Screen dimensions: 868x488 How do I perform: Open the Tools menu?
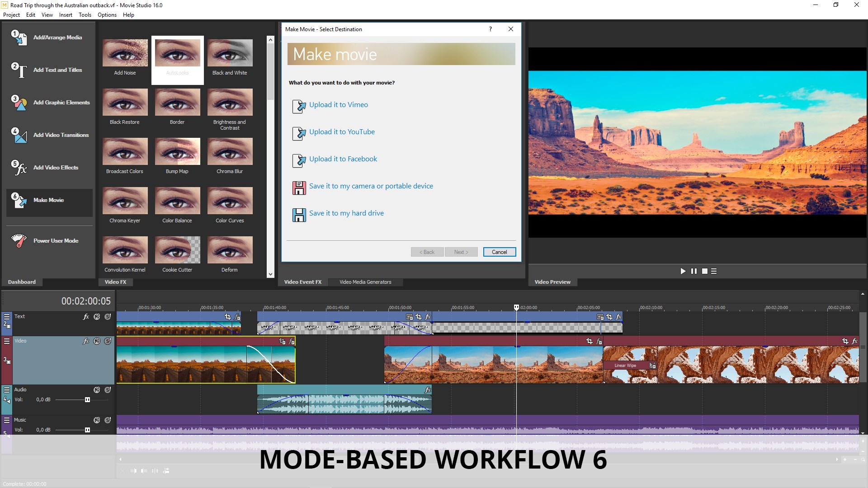point(85,15)
